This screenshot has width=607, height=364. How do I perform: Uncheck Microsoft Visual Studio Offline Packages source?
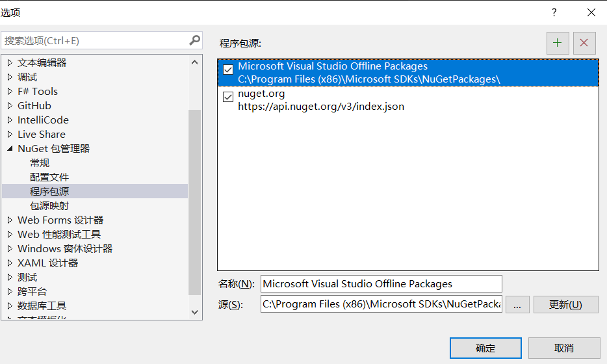[x=228, y=70]
